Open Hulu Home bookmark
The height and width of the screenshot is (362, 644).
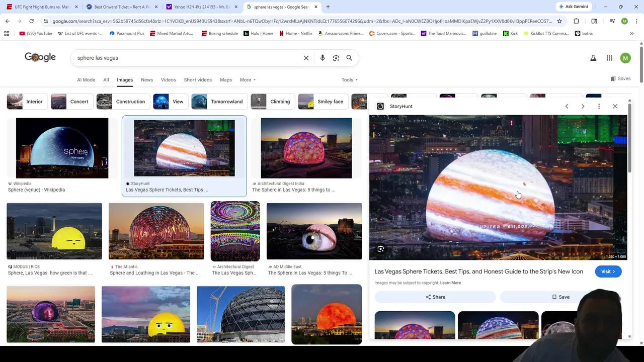(x=258, y=34)
